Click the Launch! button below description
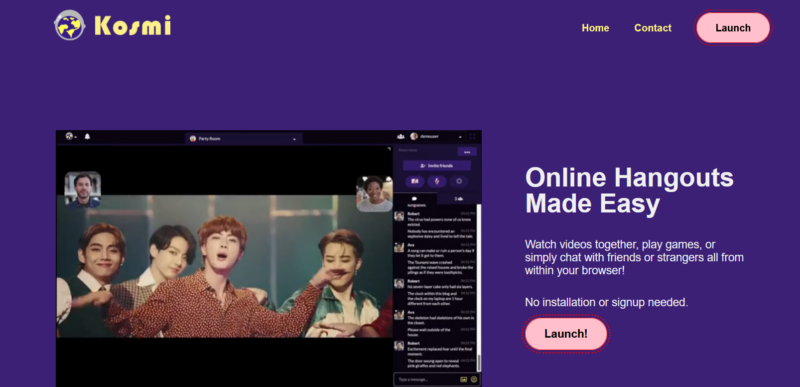The height and width of the screenshot is (387, 800). point(566,334)
